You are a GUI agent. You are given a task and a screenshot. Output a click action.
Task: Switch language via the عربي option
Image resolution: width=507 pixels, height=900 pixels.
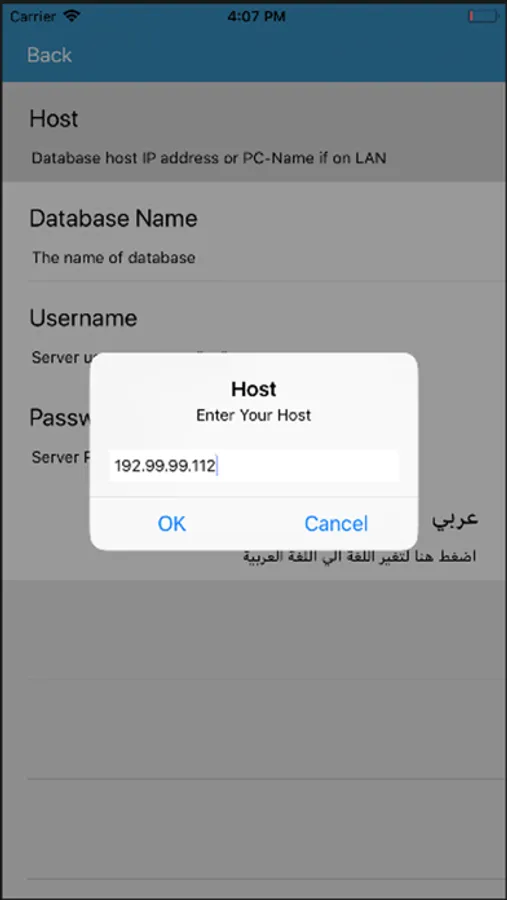pyautogui.click(x=455, y=518)
